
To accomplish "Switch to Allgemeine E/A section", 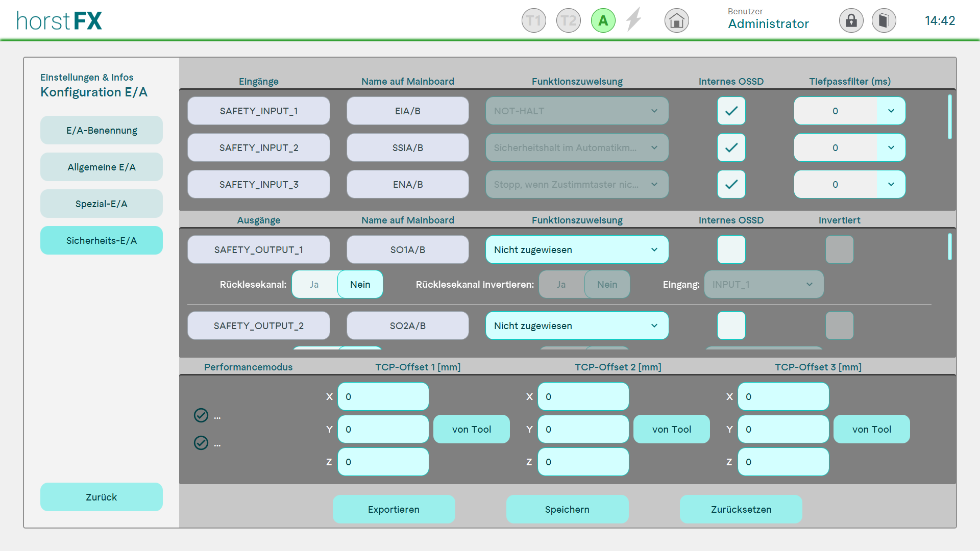I will coord(101,167).
